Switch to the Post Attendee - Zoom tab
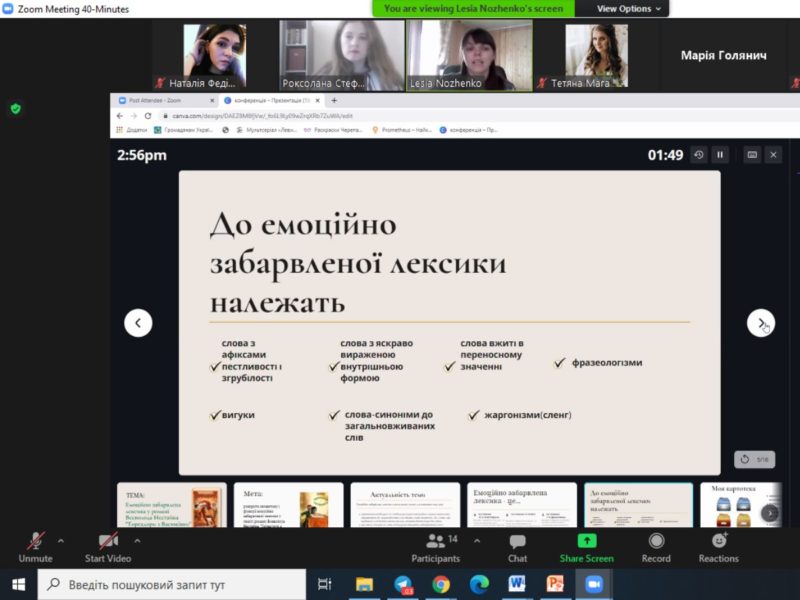Image resolution: width=800 pixels, height=600 pixels. (x=159, y=101)
